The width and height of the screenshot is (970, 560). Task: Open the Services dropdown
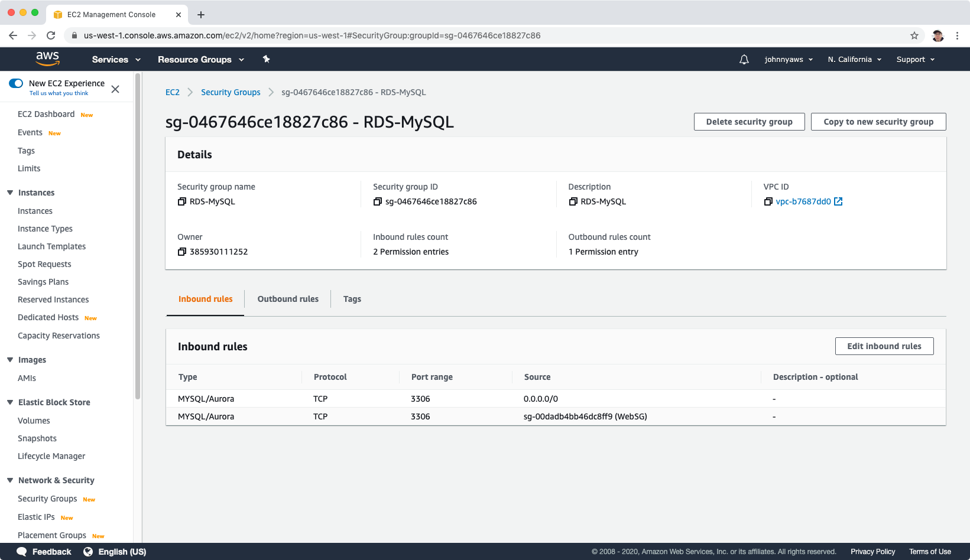[x=116, y=60]
